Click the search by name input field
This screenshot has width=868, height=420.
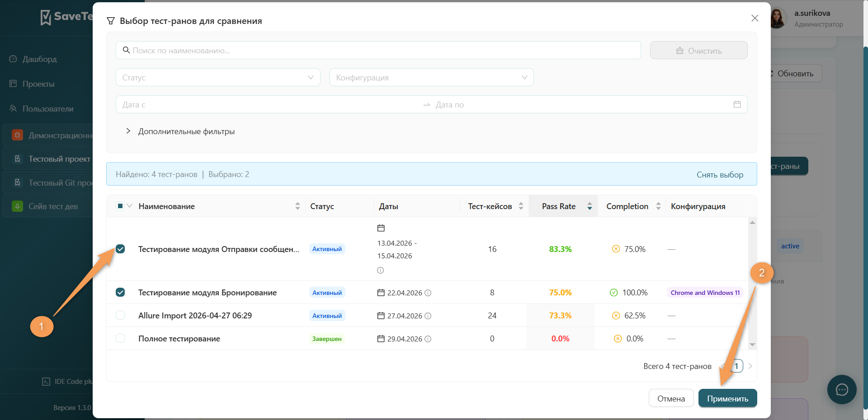tap(378, 50)
